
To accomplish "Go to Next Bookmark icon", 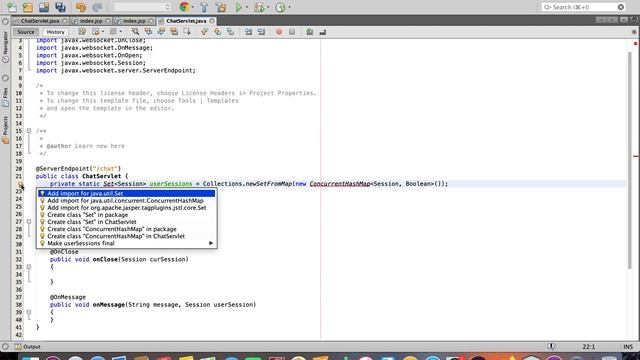I will tap(218, 32).
